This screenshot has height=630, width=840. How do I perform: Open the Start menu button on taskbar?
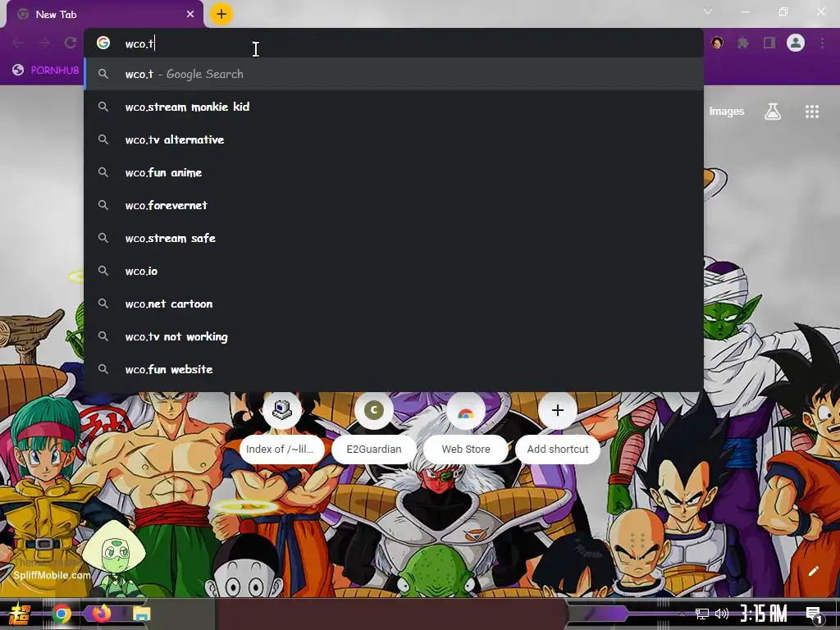pyautogui.click(x=19, y=614)
